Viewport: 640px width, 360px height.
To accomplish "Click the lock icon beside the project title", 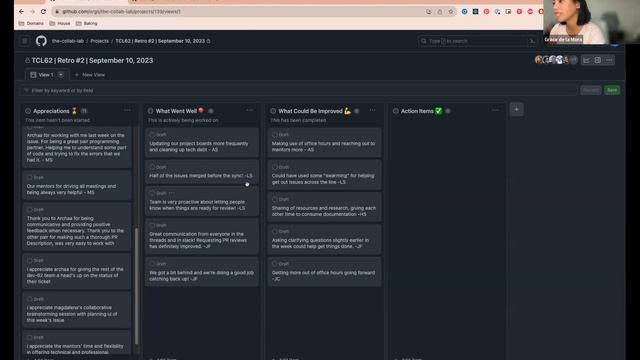I will point(27,60).
